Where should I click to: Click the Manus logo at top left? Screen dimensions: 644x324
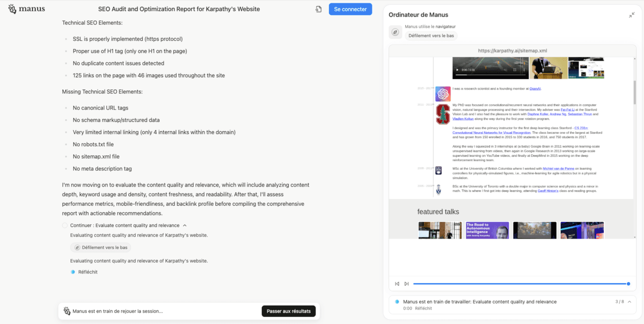point(27,9)
